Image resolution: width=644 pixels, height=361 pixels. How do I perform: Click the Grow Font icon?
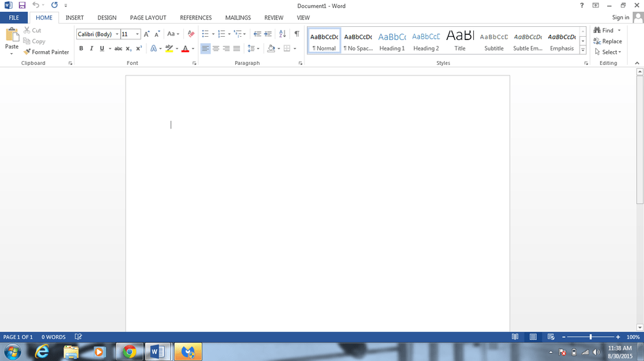[147, 34]
